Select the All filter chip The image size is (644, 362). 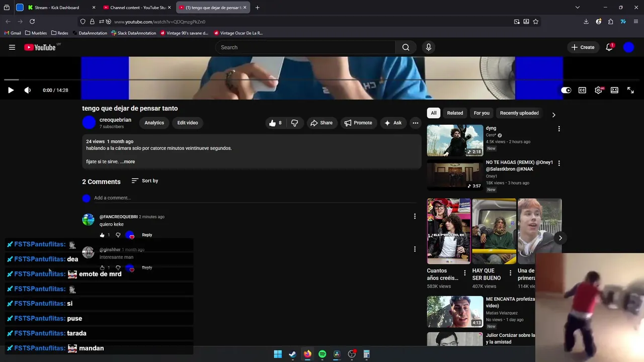[434, 113]
